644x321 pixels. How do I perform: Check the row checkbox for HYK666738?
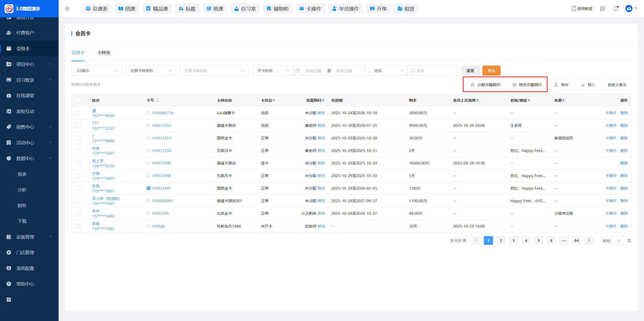78,113
